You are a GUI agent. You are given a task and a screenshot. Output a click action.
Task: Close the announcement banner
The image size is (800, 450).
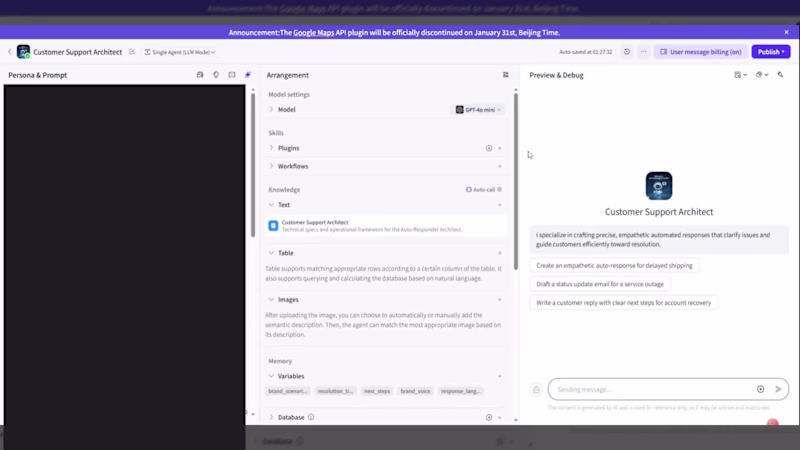786,32
